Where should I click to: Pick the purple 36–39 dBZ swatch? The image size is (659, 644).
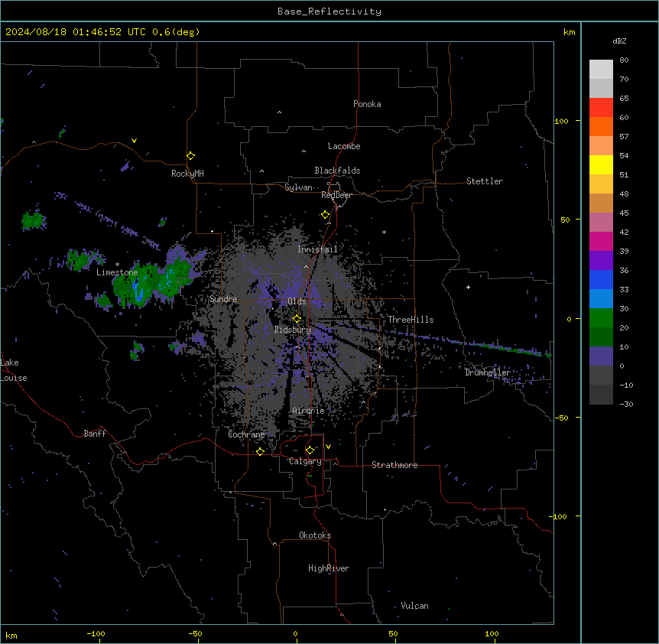point(601,261)
